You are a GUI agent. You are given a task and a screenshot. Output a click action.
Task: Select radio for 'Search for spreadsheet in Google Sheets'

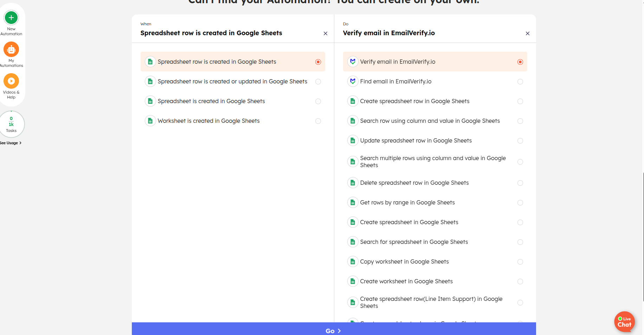[x=520, y=242]
